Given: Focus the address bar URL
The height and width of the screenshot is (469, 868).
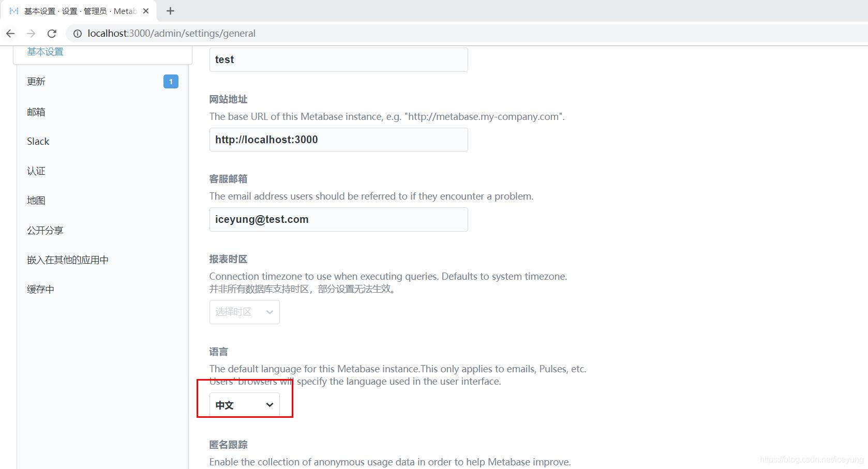Looking at the screenshot, I should [171, 33].
